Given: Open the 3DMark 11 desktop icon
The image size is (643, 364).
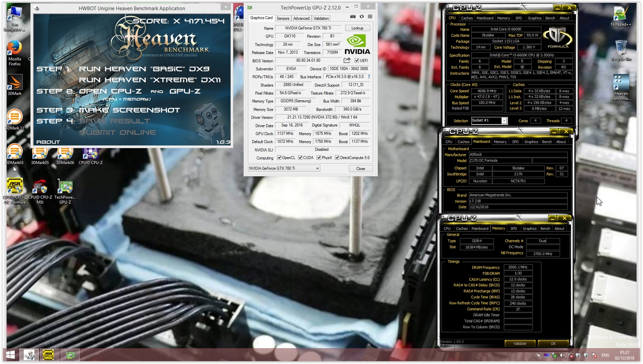Looking at the screenshot, I should coord(14,119).
